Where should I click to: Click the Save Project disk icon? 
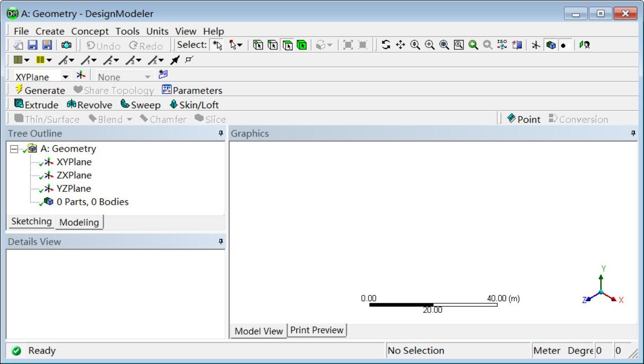tap(32, 45)
